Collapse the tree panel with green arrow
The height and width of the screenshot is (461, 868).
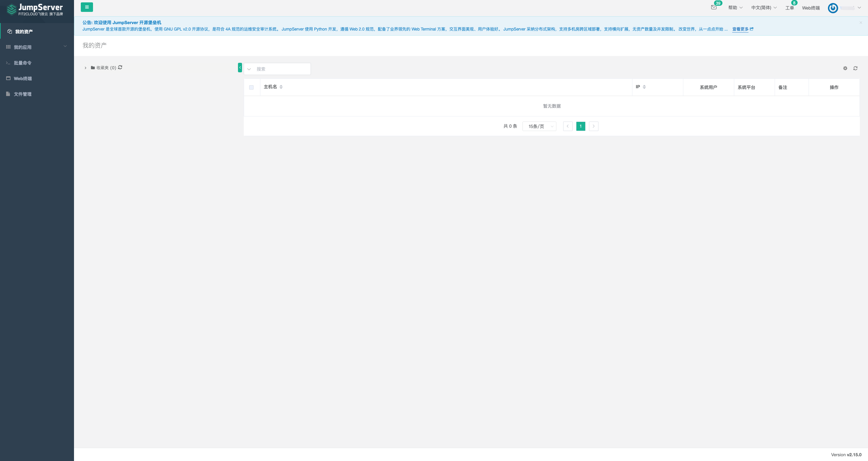click(240, 68)
